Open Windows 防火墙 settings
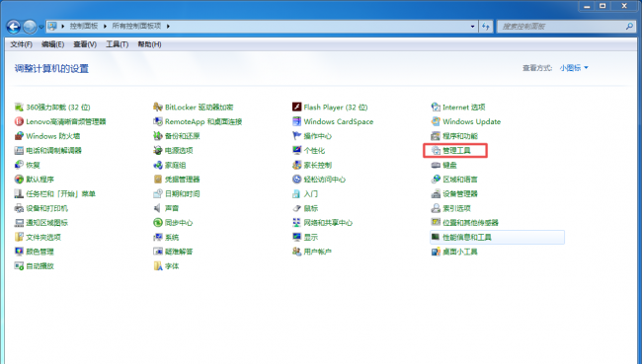Screen dimensions: 642x364 click(x=47, y=136)
